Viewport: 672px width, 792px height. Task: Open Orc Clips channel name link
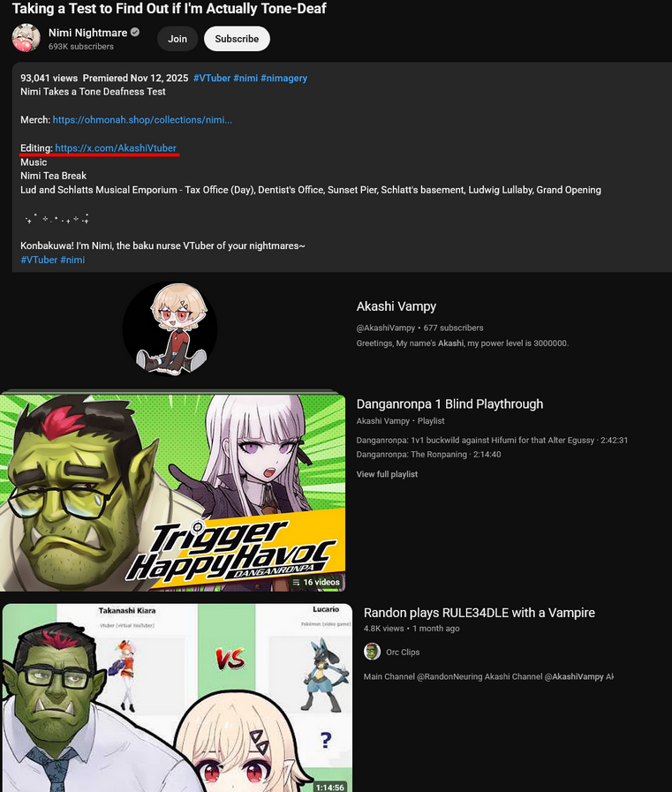403,652
